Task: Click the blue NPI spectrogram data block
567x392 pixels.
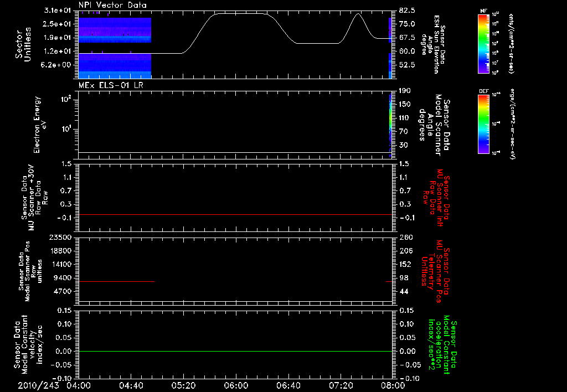Action: [115, 48]
